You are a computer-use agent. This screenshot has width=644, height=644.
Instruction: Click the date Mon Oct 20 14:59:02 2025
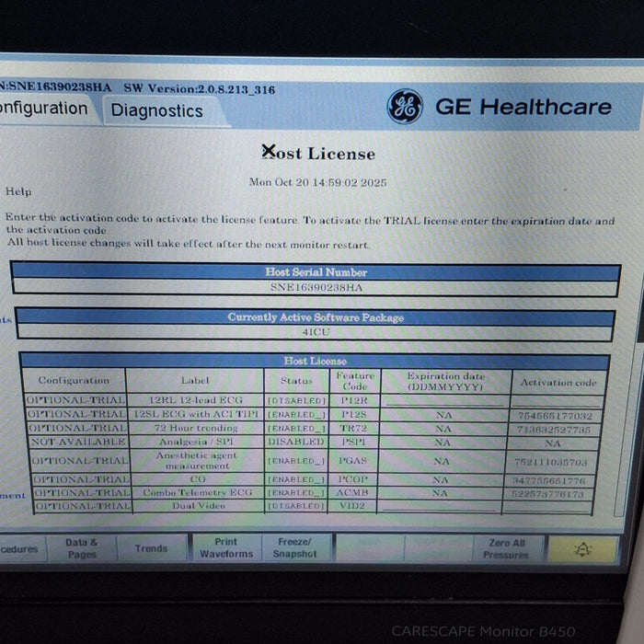tap(318, 182)
